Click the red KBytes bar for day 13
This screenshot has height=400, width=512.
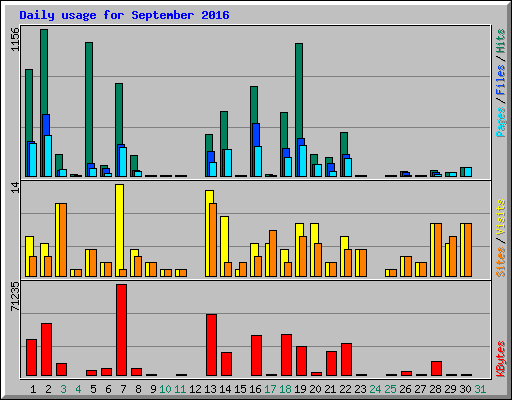coord(211,345)
